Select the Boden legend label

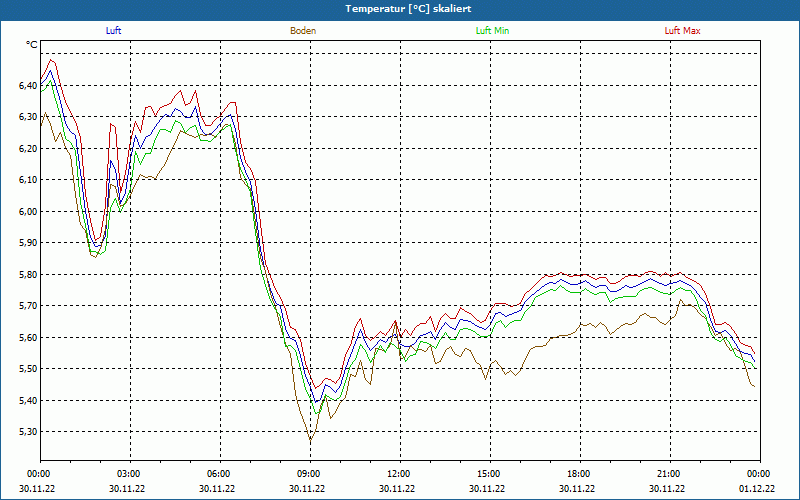click(x=303, y=31)
